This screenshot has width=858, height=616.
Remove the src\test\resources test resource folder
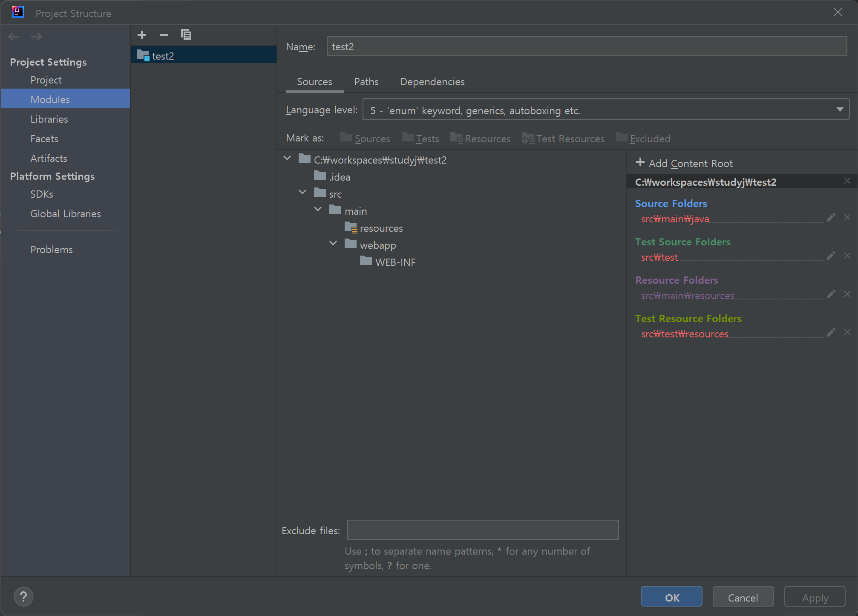(847, 333)
